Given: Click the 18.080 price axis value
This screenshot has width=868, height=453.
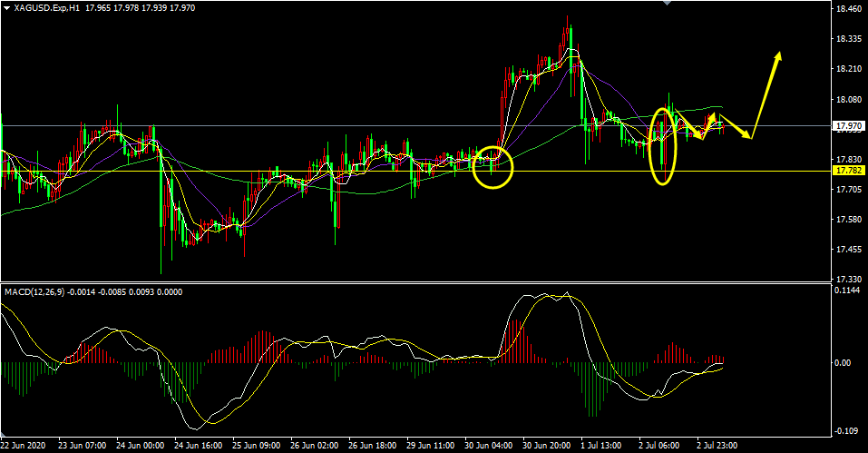Looking at the screenshot, I should click(x=849, y=100).
